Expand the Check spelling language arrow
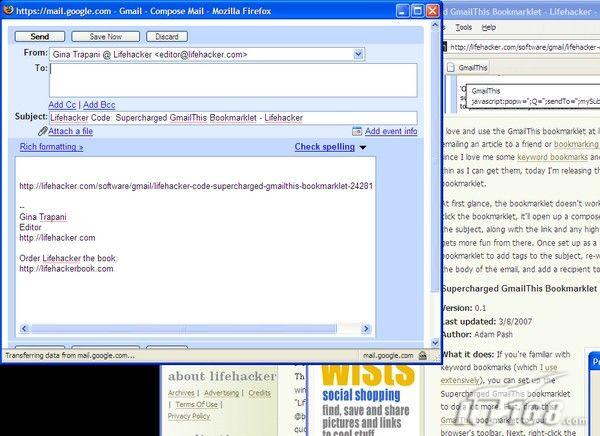 tap(363, 147)
